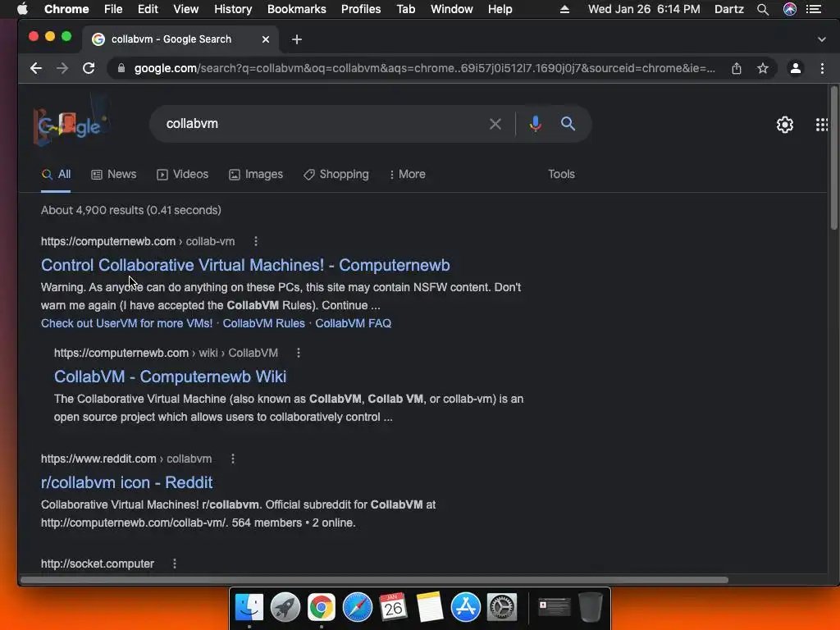The width and height of the screenshot is (840, 630).
Task: Close the collabvm - Google Search tab
Action: [266, 39]
